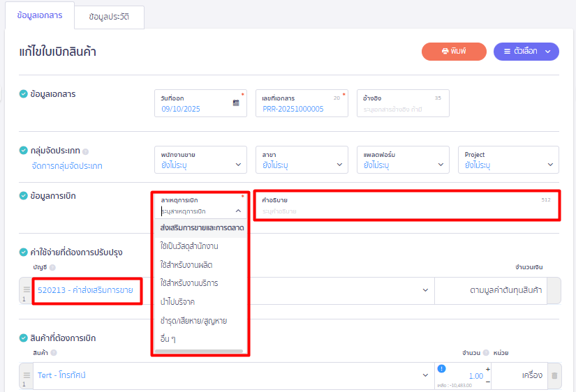Click the blue warning icon near quantity
The image size is (576, 392).
(x=441, y=370)
